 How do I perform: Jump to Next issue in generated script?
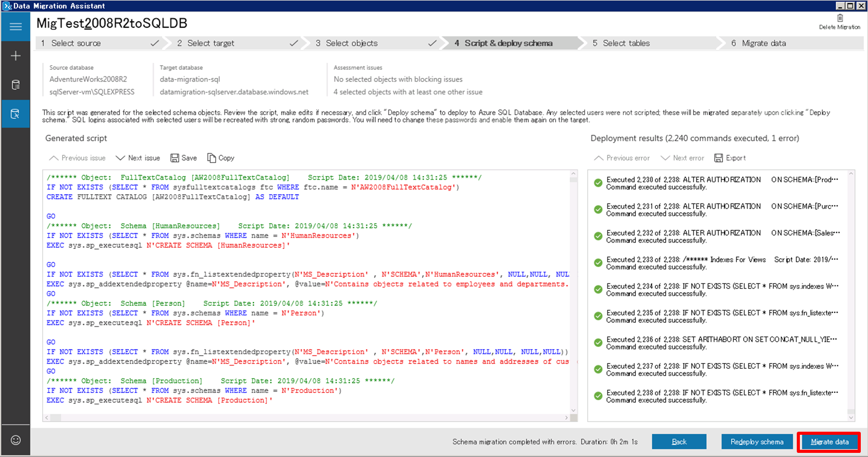[x=138, y=158]
